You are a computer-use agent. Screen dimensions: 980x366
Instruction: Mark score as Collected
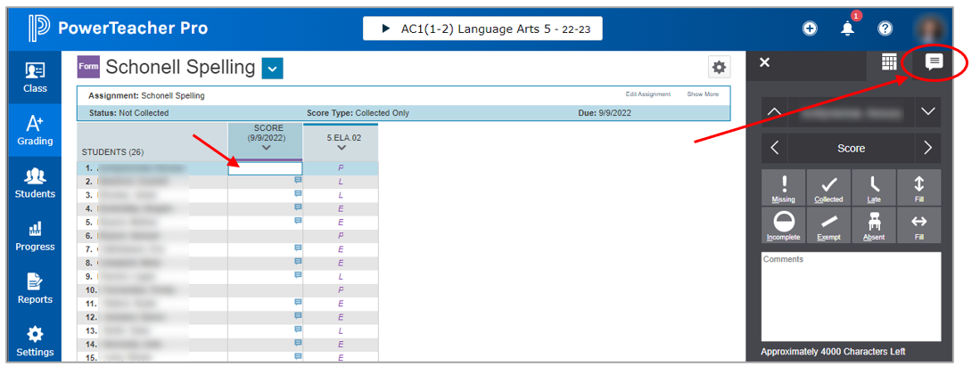coord(828,188)
